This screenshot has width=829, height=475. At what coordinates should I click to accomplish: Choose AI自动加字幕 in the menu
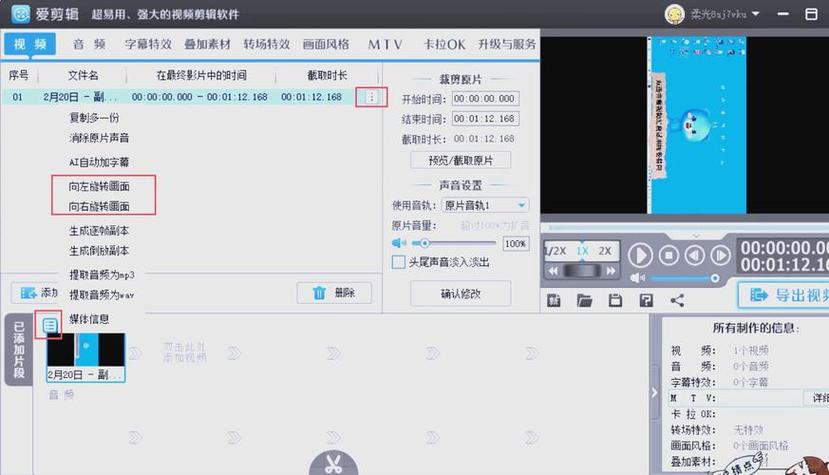[x=99, y=162]
